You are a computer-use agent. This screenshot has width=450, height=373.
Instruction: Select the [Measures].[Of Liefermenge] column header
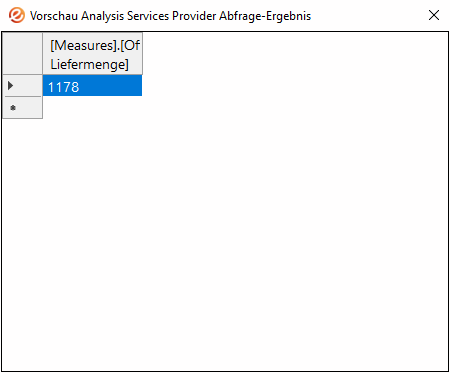point(93,54)
